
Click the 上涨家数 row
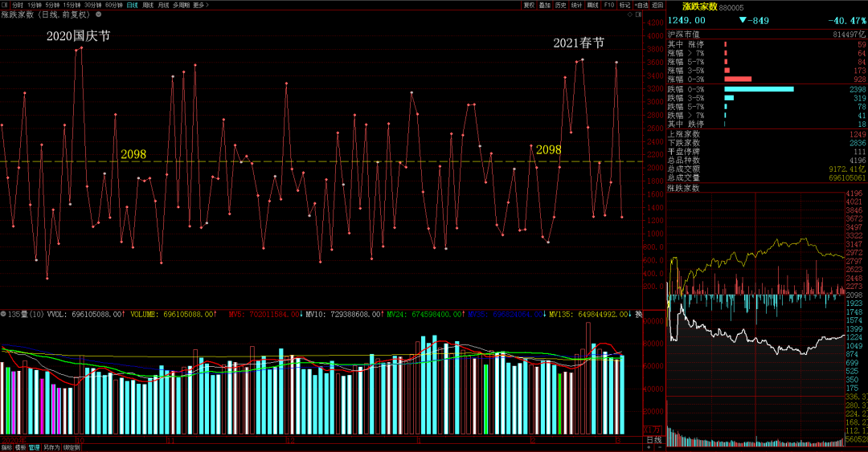point(767,134)
